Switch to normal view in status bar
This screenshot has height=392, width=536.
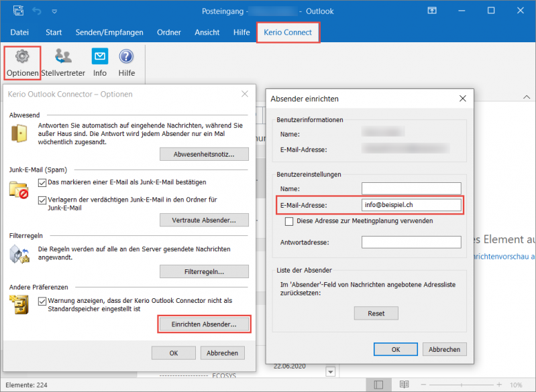click(x=379, y=385)
